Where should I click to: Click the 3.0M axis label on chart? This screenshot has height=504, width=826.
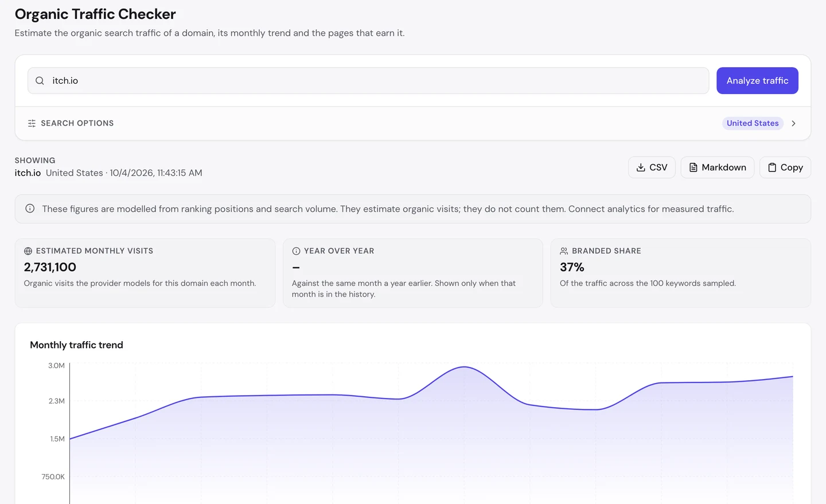[56, 365]
